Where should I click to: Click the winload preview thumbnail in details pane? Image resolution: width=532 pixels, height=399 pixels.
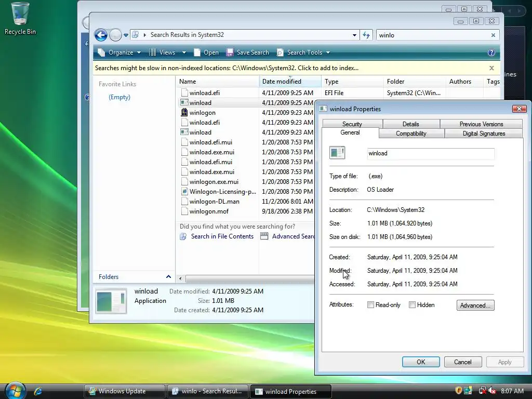coord(111,301)
